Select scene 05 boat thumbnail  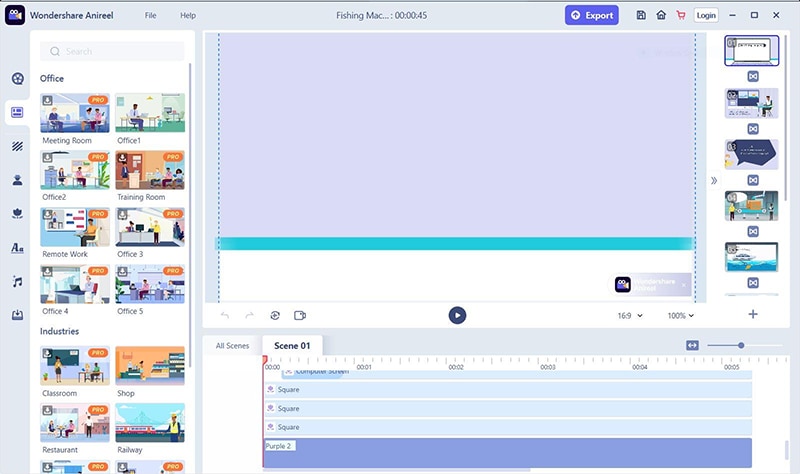pyautogui.click(x=752, y=257)
